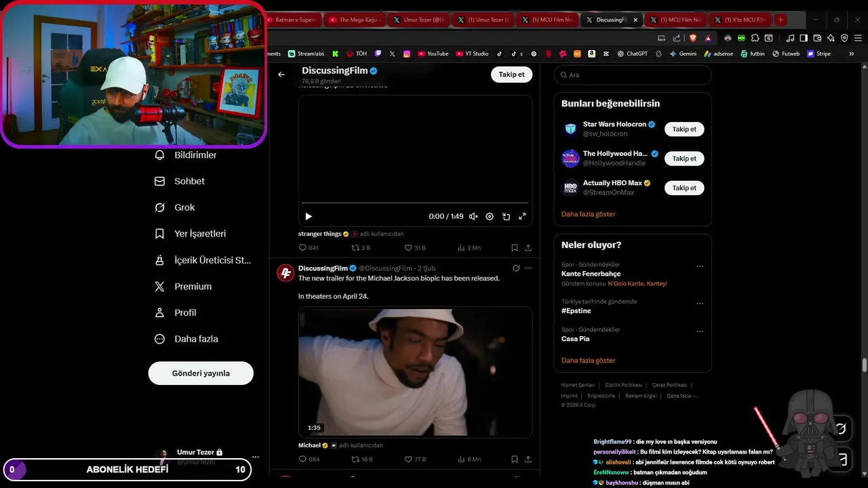Open more options on Michael Jackson post
Screen dimensions: 868x488
[x=528, y=268]
